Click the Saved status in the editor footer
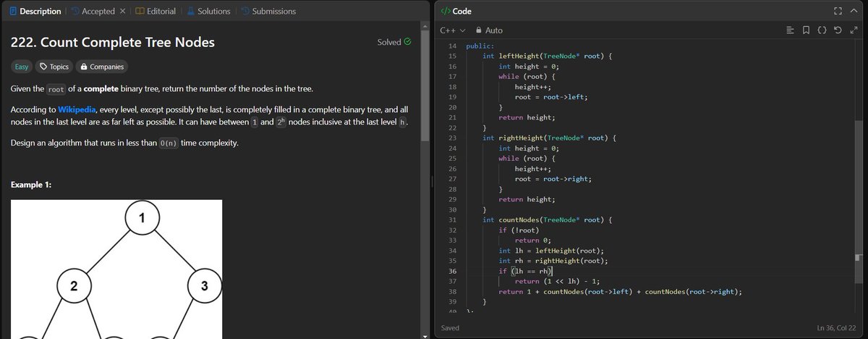 coord(450,328)
